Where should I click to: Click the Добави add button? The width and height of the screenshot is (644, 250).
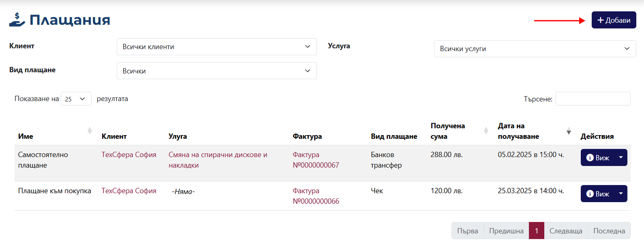tap(614, 20)
